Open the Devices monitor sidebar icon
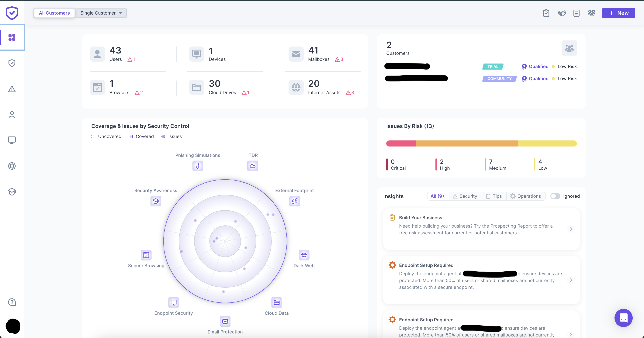Viewport: 644px width, 338px height. (12, 140)
